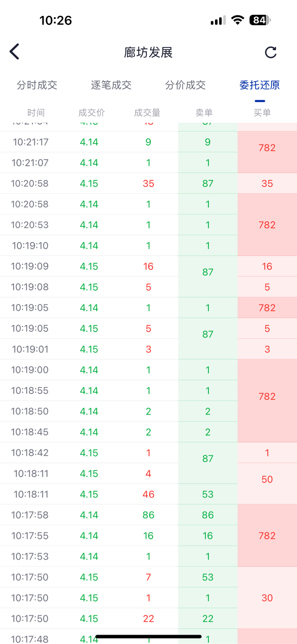Tap the 时间 column header
The image size is (297, 644).
click(36, 113)
